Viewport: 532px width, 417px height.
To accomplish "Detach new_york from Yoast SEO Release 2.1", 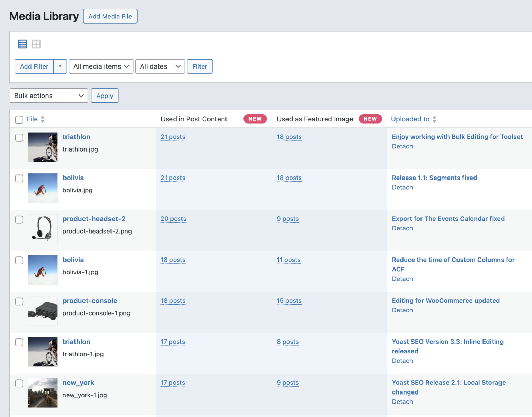I will click(x=402, y=402).
